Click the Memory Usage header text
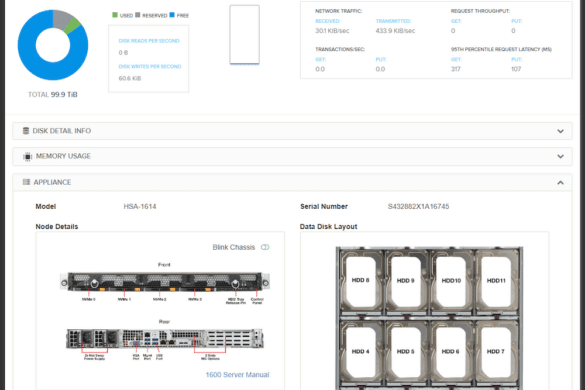Screen dimensions: 585x390 (x=63, y=156)
